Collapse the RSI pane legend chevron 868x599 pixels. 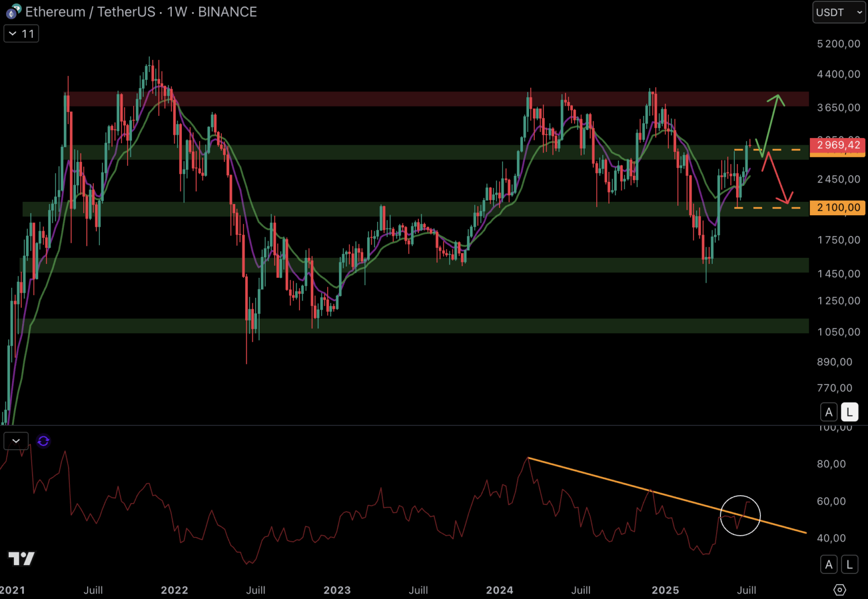(x=16, y=441)
